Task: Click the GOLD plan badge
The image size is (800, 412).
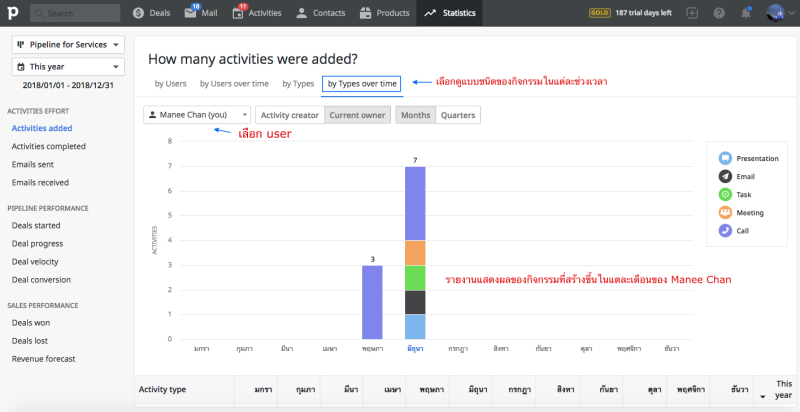Action: coord(600,13)
